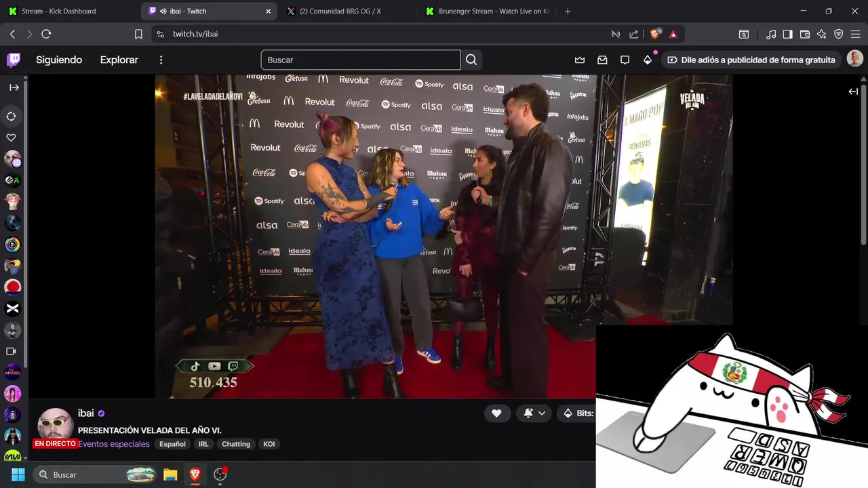Screen dimensions: 868x488
Task: Open the Bits diamond icon in header
Action: [x=648, y=60]
